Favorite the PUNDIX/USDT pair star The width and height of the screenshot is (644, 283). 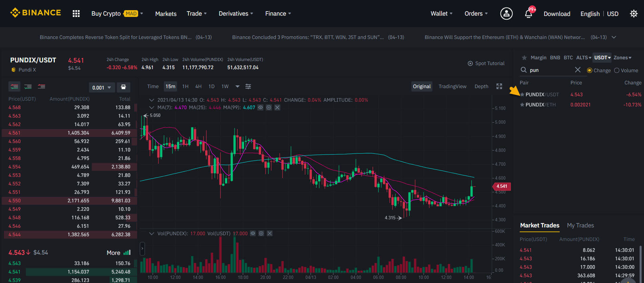pyautogui.click(x=522, y=95)
